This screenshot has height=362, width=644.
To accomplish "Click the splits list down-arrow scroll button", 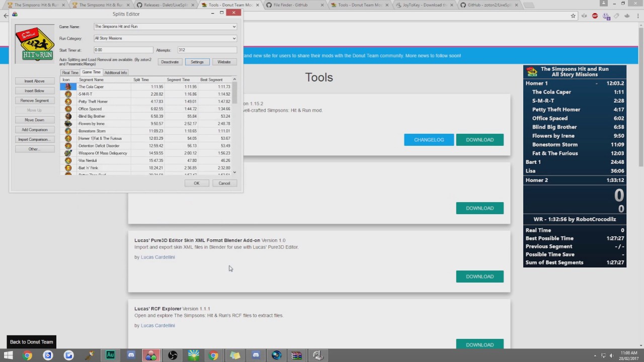I will [x=234, y=172].
